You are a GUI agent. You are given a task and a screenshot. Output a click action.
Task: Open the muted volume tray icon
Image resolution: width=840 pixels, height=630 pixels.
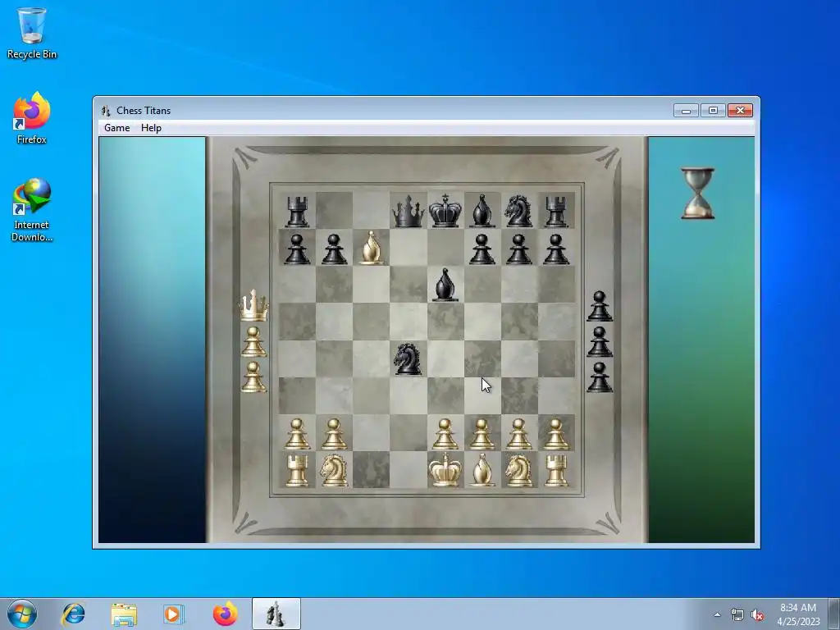click(757, 614)
